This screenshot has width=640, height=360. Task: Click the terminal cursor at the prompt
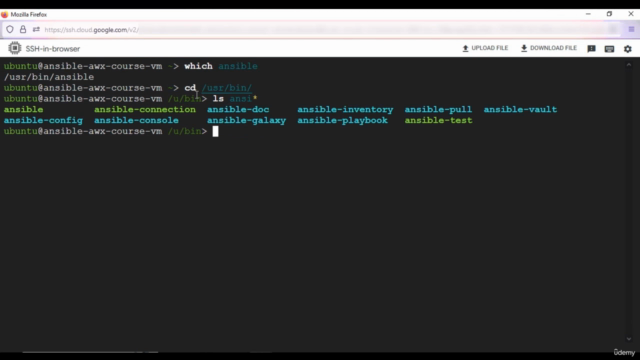point(216,131)
